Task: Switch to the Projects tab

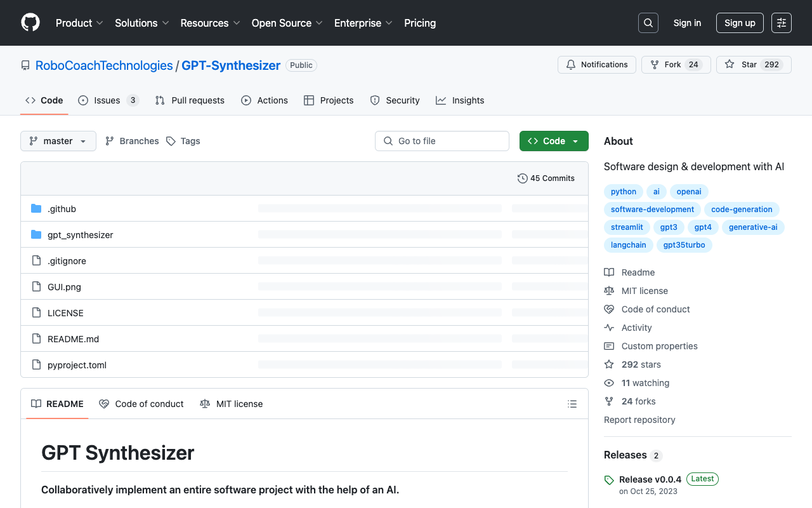Action: [x=329, y=100]
